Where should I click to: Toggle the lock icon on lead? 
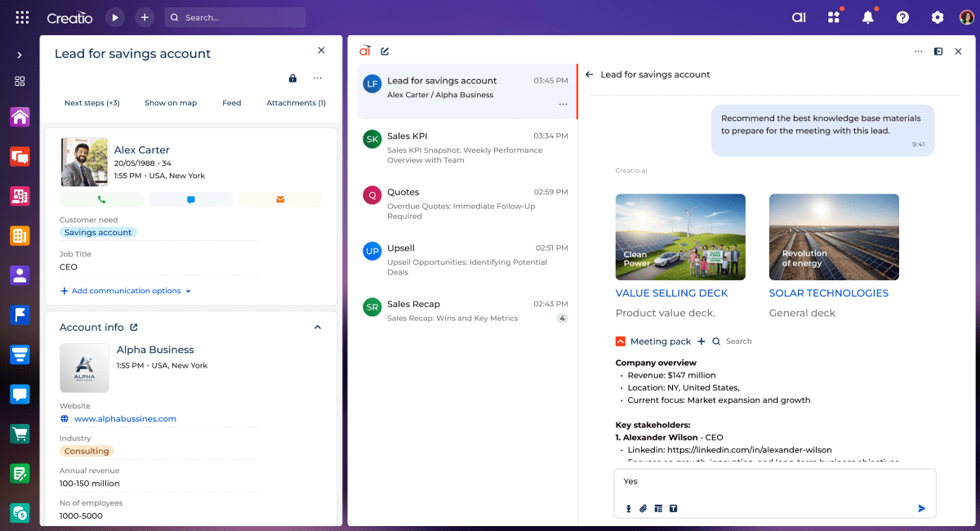coord(292,78)
